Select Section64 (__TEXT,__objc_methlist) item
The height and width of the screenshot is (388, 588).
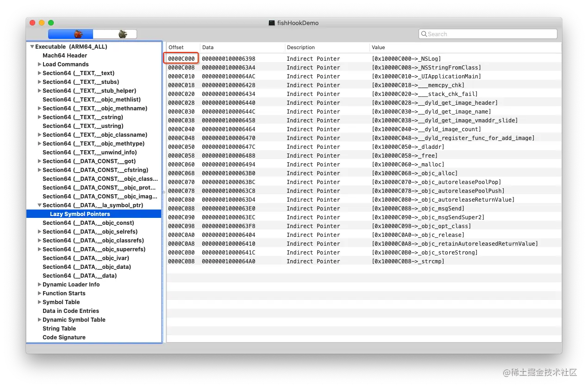(x=92, y=100)
